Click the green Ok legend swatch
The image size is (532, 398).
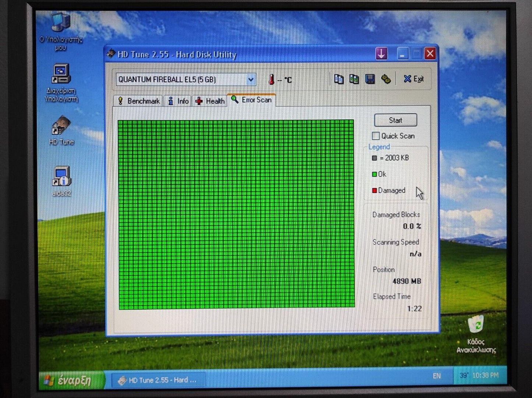374,174
